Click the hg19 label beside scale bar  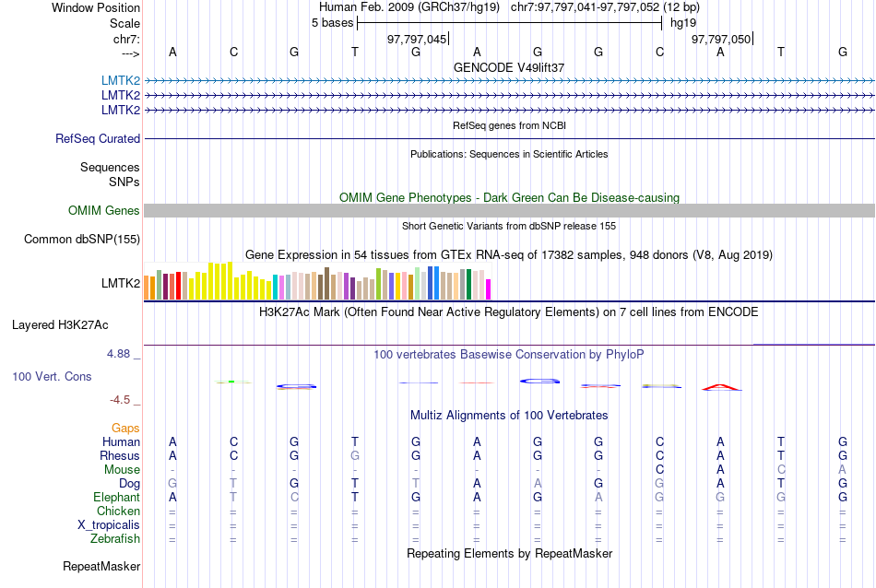683,23
